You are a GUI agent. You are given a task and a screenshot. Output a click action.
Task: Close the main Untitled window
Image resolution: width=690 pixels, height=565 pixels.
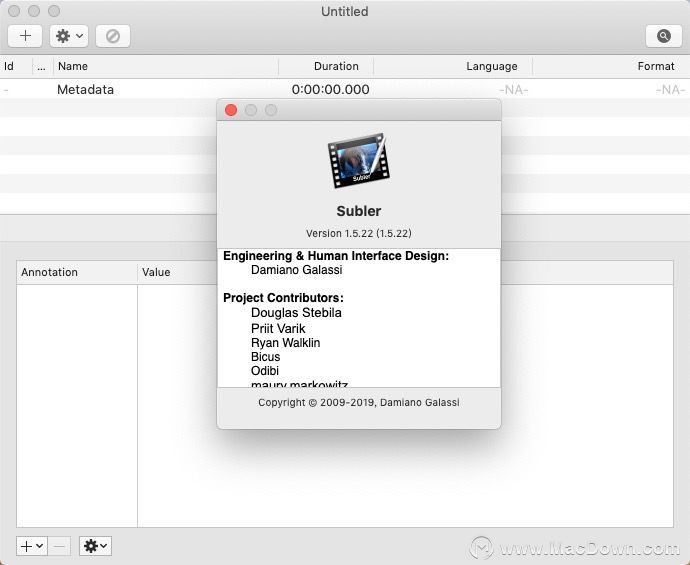(x=14, y=11)
